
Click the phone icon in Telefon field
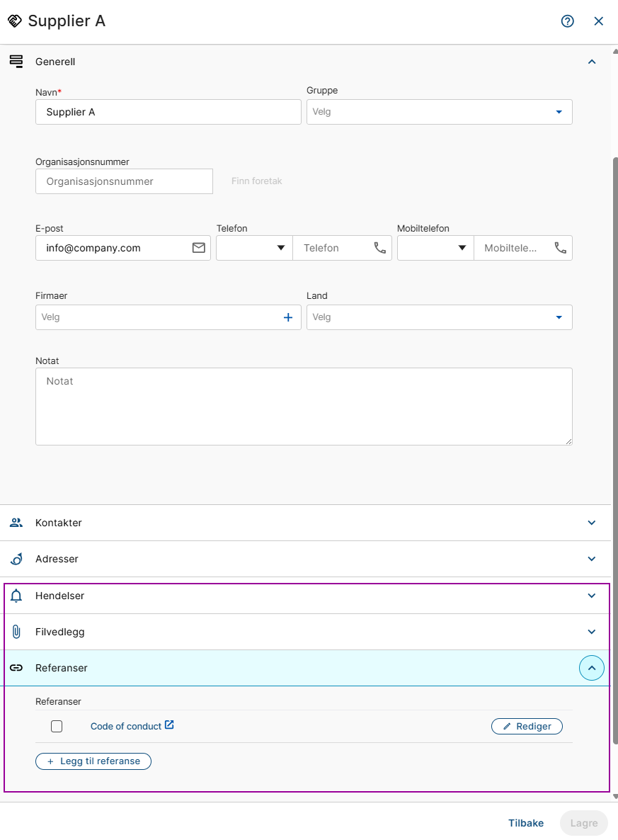(x=379, y=247)
